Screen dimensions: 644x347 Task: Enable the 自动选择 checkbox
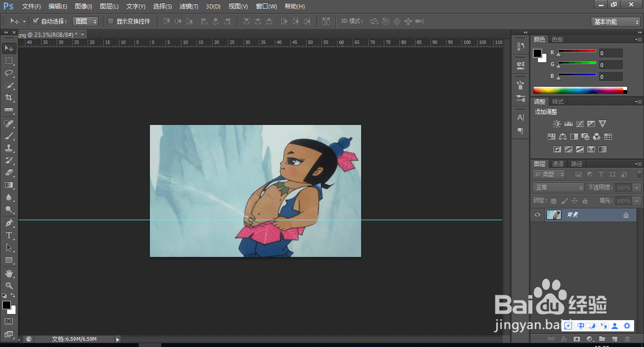35,21
